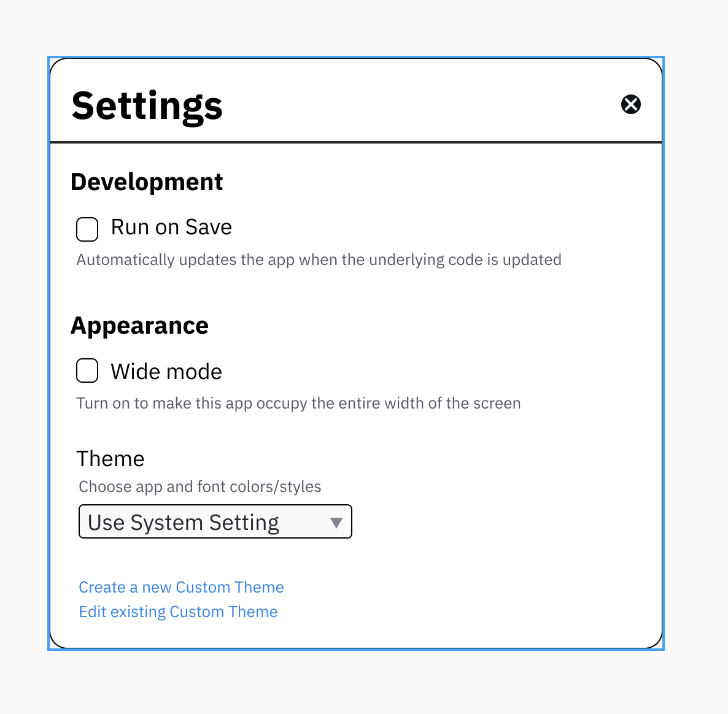Click "Use System Setting" text in theme selector
This screenshot has width=728, height=714.
tap(184, 523)
